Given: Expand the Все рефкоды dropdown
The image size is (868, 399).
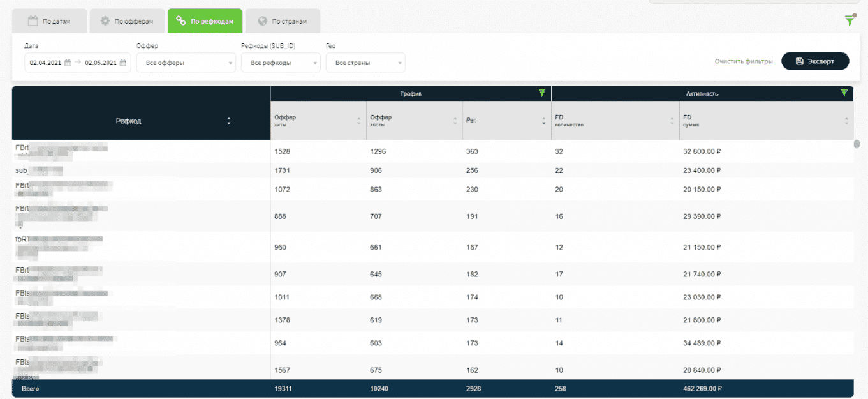Looking at the screenshot, I should (281, 63).
